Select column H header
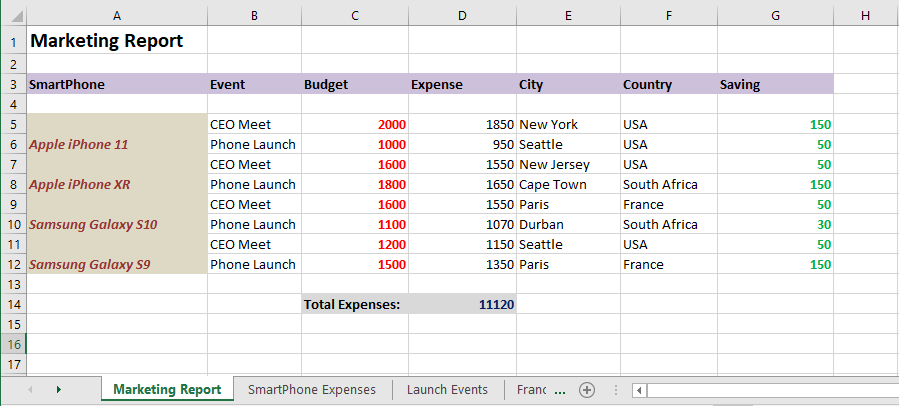The image size is (899, 406). pyautogui.click(x=866, y=16)
